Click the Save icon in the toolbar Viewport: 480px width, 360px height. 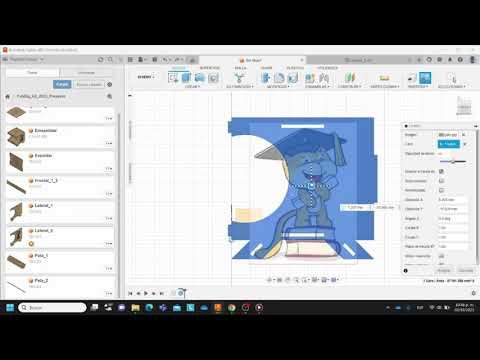155,60
